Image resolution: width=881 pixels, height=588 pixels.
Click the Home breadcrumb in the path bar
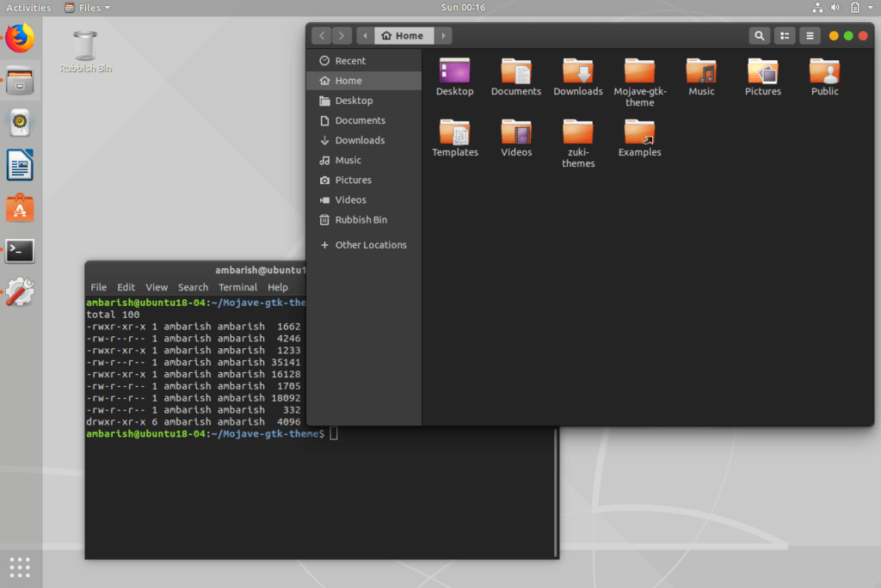click(x=404, y=35)
